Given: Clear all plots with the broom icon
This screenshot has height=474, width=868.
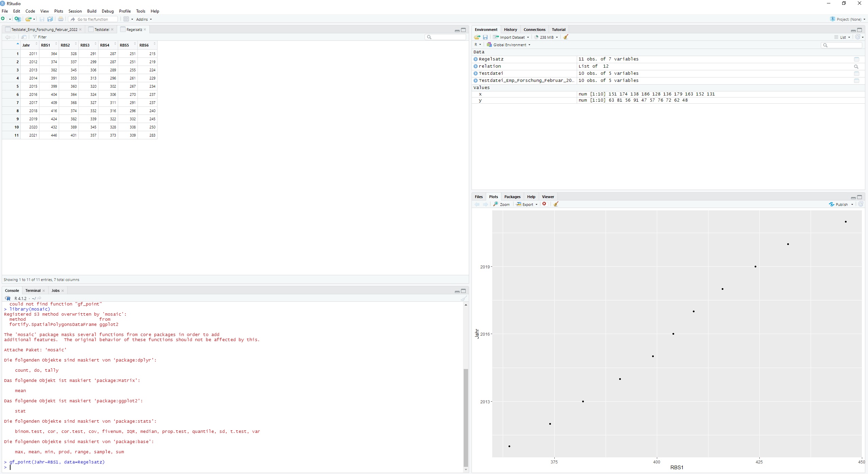Looking at the screenshot, I should [556, 204].
